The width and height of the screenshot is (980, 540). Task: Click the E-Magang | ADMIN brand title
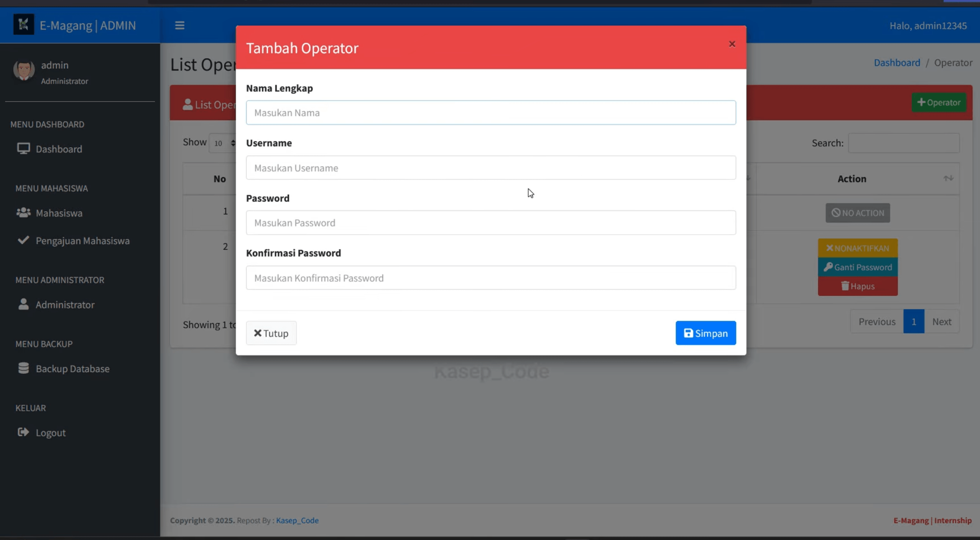pos(88,25)
